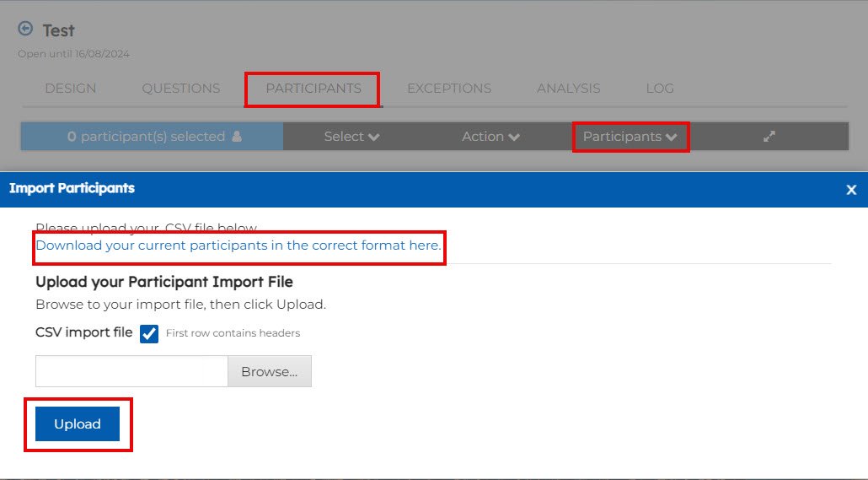Screen dimensions: 868x480
Task: Expand the Select dropdown
Action: click(351, 137)
